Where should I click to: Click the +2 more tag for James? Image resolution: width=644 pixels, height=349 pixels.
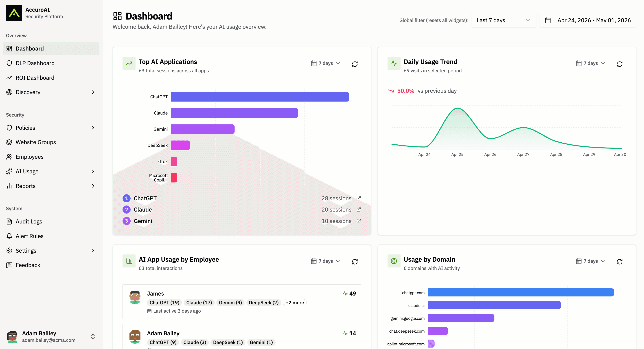coord(295,303)
